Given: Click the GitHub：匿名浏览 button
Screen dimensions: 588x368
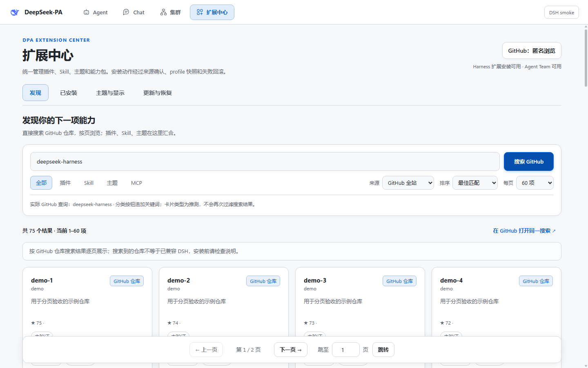Looking at the screenshot, I should pos(532,51).
